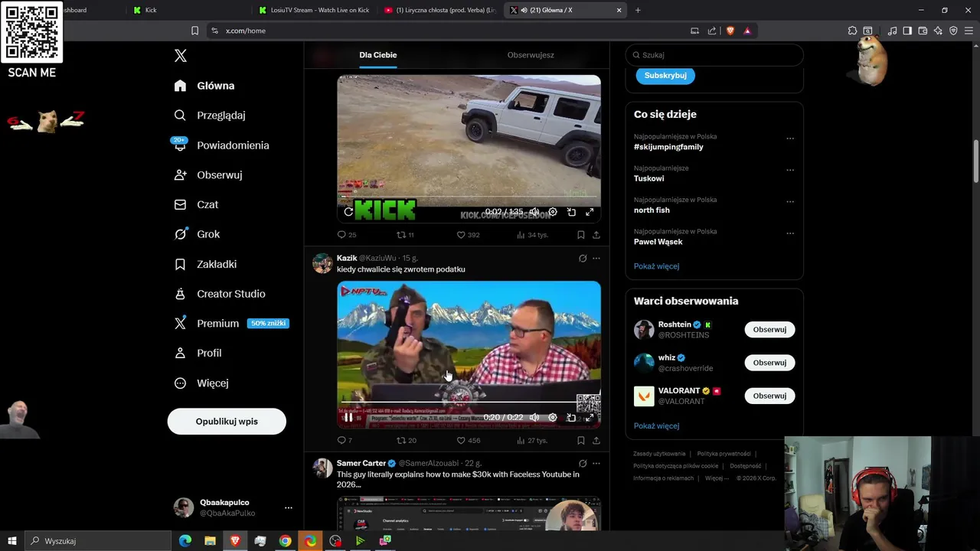Image resolution: width=980 pixels, height=551 pixels.
Task: Open browser extensions puzzle icon
Action: pyautogui.click(x=852, y=31)
